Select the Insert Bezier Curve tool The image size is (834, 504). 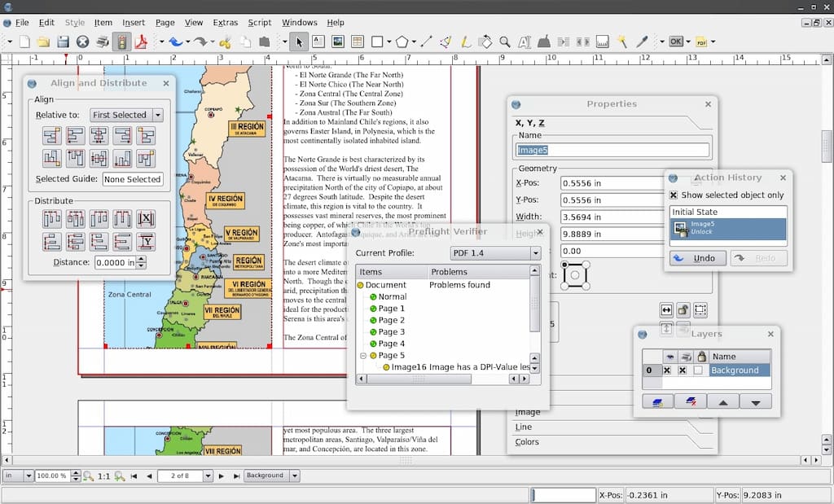tap(446, 41)
